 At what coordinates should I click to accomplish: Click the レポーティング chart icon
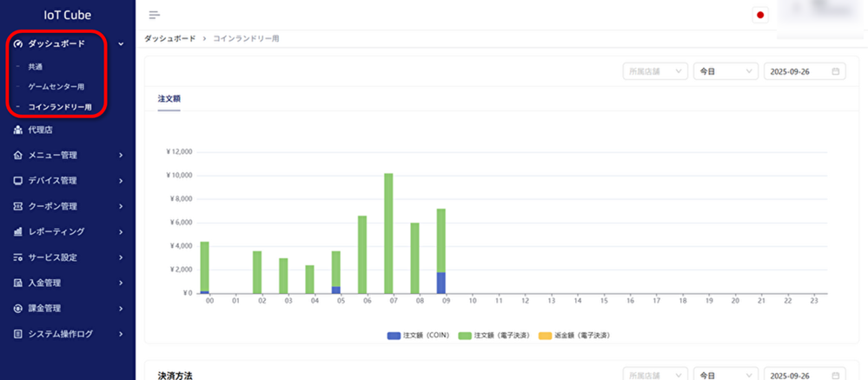tap(19, 232)
